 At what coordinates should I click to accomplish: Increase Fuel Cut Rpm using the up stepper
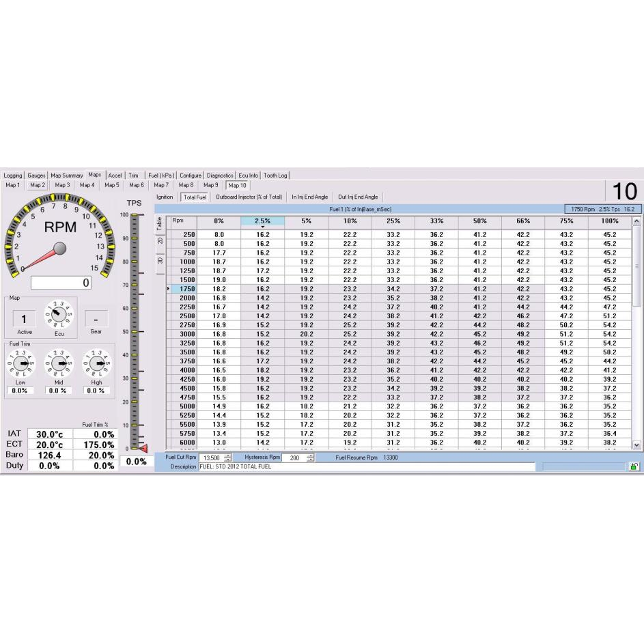[x=227, y=455]
